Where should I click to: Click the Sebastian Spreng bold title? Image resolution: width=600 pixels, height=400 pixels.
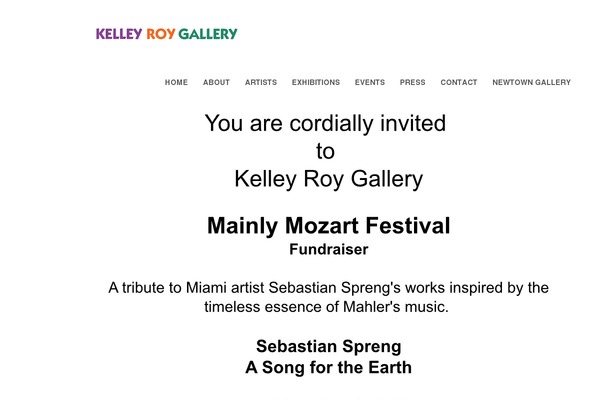[329, 346]
